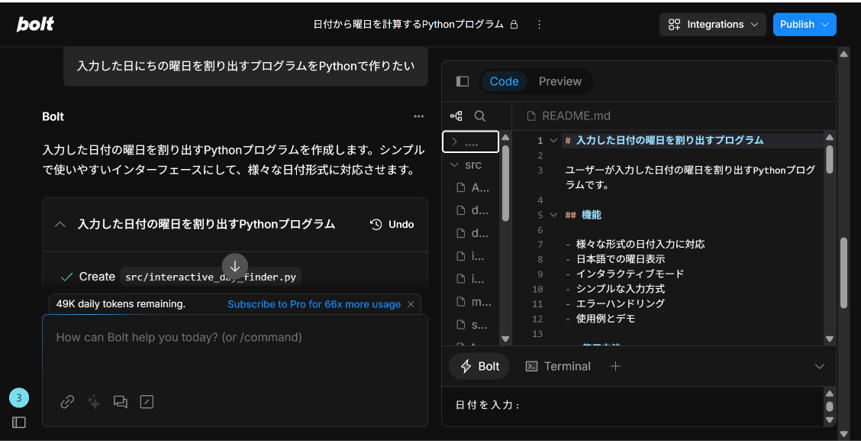Click line 3 README description text
Screen dimensions: 861x441
690,177
